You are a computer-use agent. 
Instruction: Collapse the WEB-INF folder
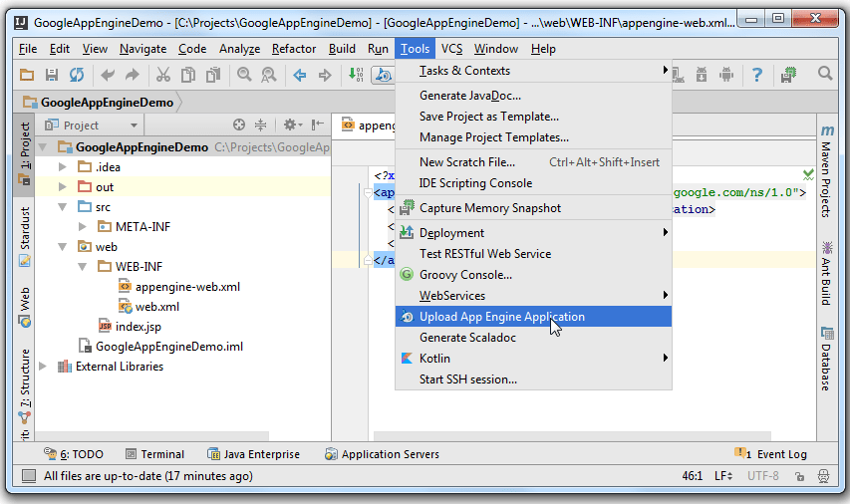[83, 267]
